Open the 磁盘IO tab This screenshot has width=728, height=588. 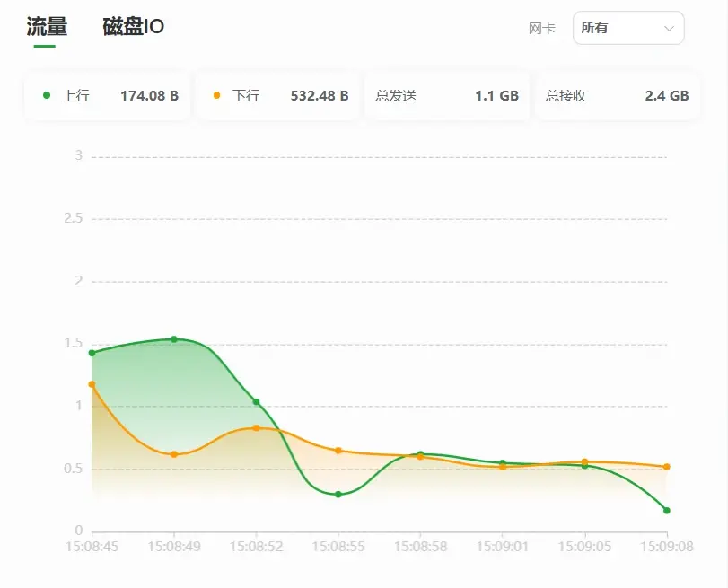(x=134, y=27)
